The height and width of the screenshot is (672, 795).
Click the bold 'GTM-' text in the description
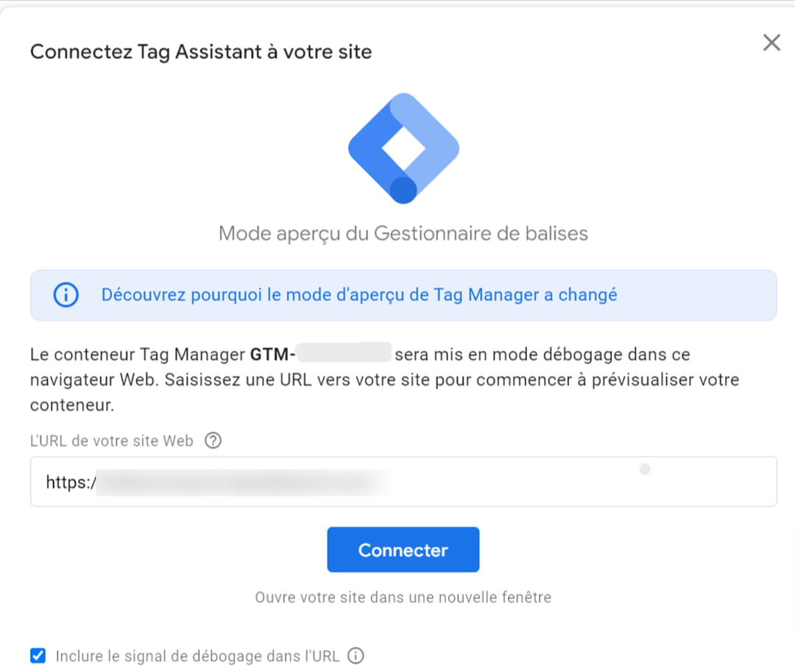pos(273,354)
